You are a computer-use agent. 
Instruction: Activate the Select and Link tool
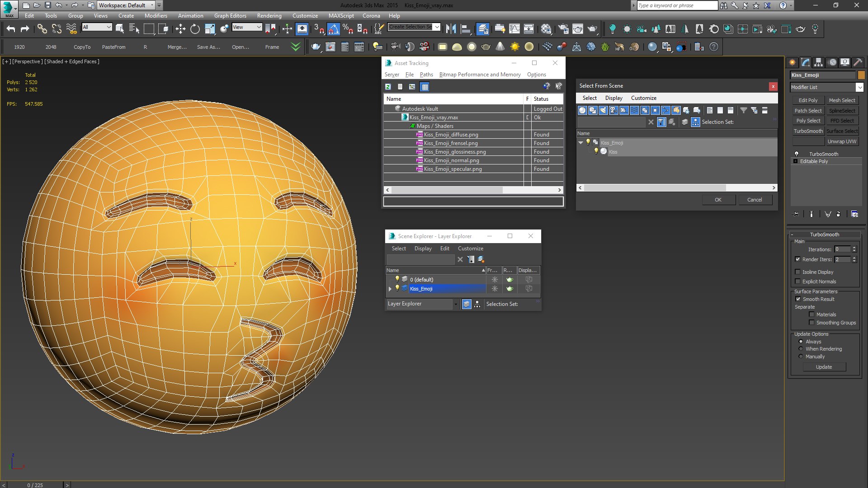pyautogui.click(x=42, y=29)
